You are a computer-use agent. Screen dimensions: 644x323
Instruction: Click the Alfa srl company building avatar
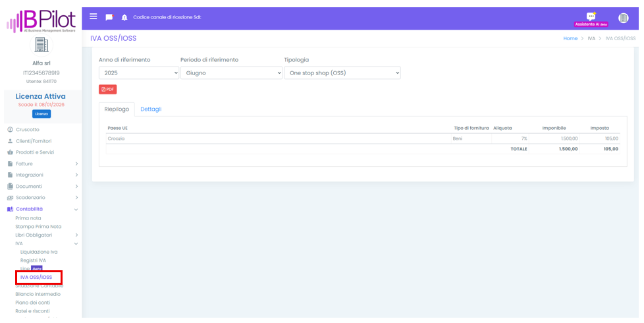coord(41,45)
